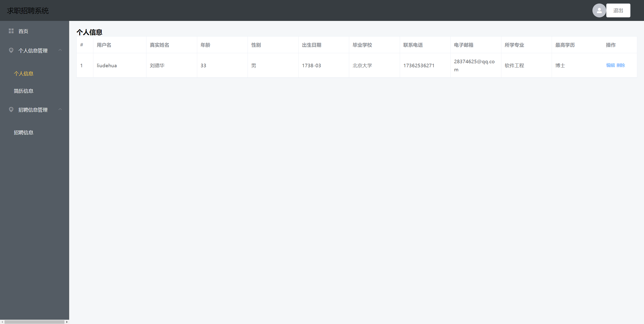Collapse the 招聘信息管理 submenu arrow
The height and width of the screenshot is (324, 644).
tap(60, 109)
